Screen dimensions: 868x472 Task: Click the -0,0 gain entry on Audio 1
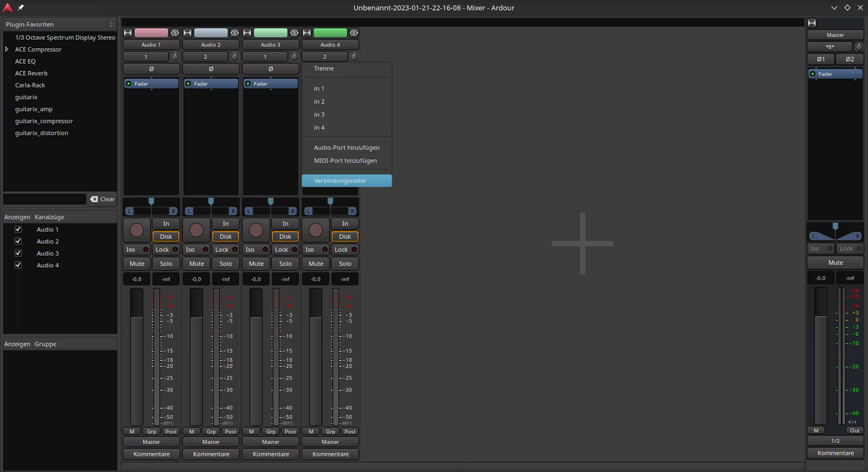coord(136,279)
